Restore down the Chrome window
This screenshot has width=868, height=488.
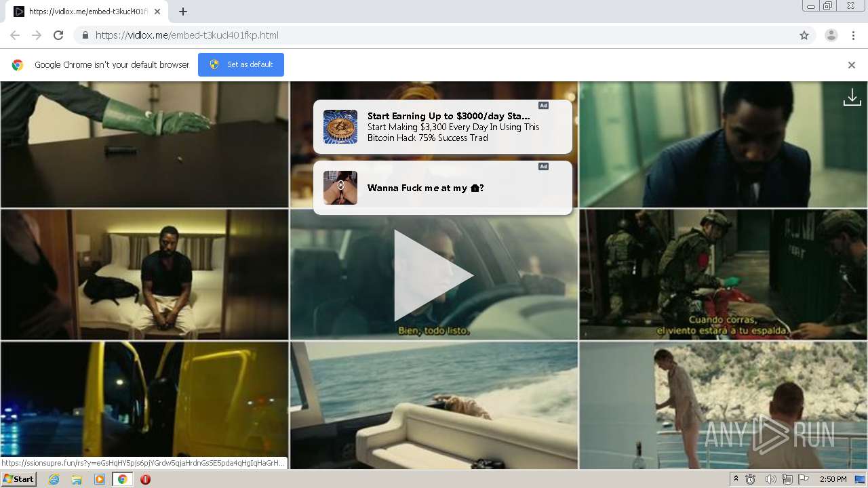click(x=828, y=6)
